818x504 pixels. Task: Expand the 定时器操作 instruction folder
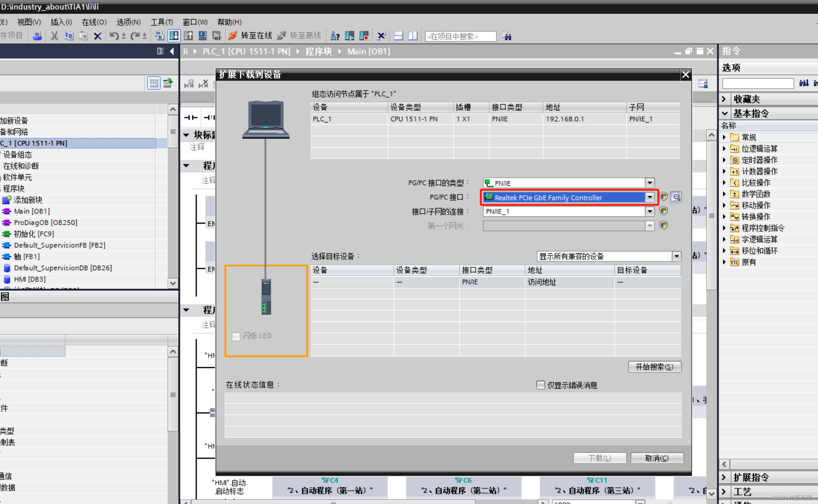click(x=724, y=160)
